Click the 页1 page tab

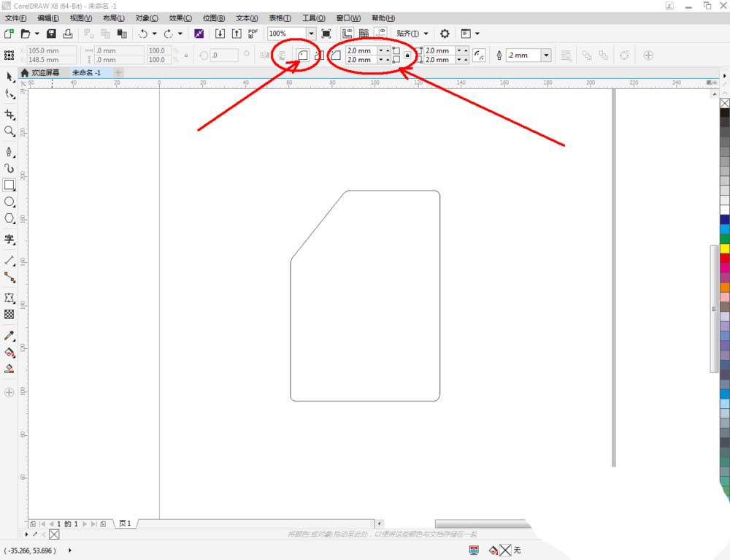pyautogui.click(x=125, y=523)
